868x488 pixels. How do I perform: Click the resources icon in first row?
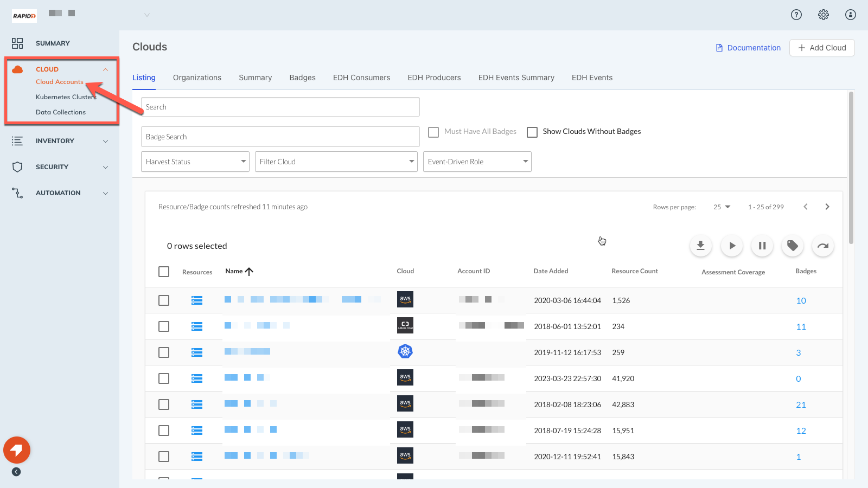197,300
